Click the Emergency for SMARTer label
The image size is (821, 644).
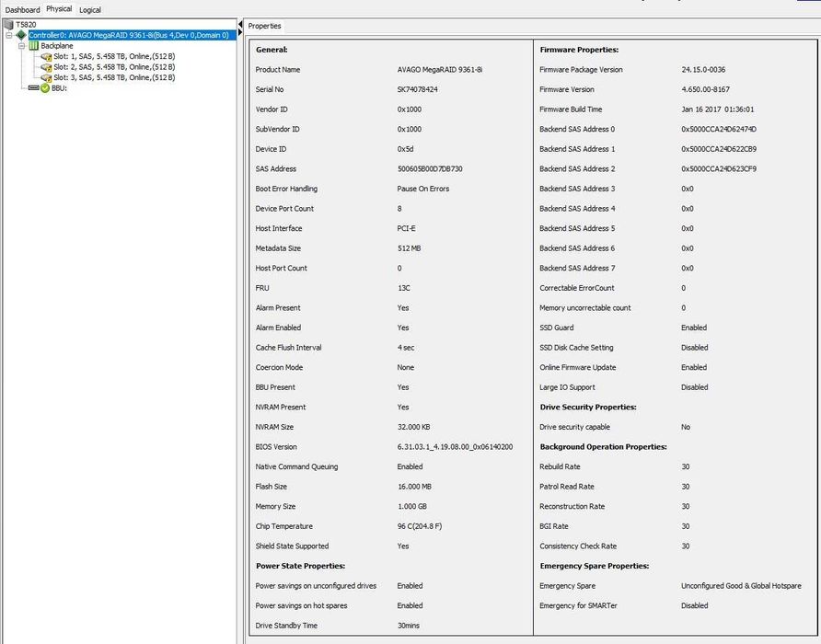tap(578, 605)
